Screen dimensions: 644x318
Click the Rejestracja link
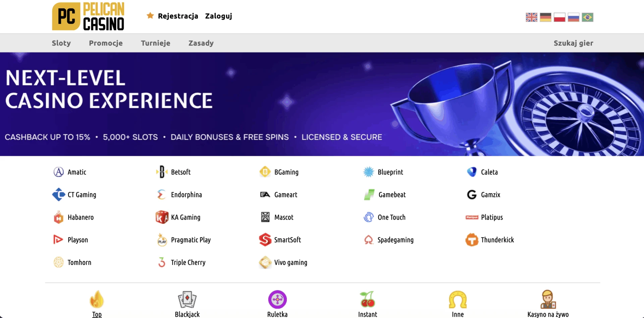178,16
